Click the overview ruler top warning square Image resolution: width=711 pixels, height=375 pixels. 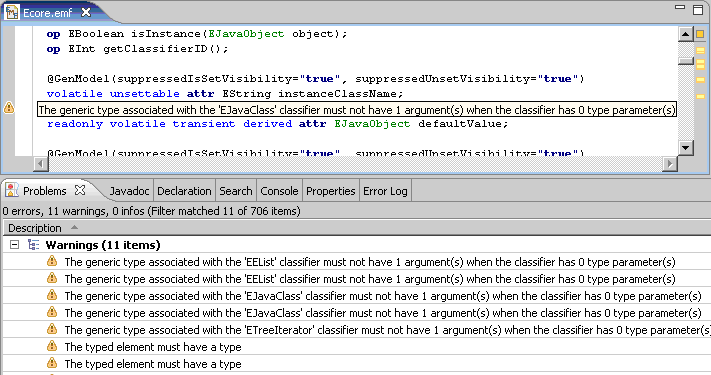pos(700,34)
